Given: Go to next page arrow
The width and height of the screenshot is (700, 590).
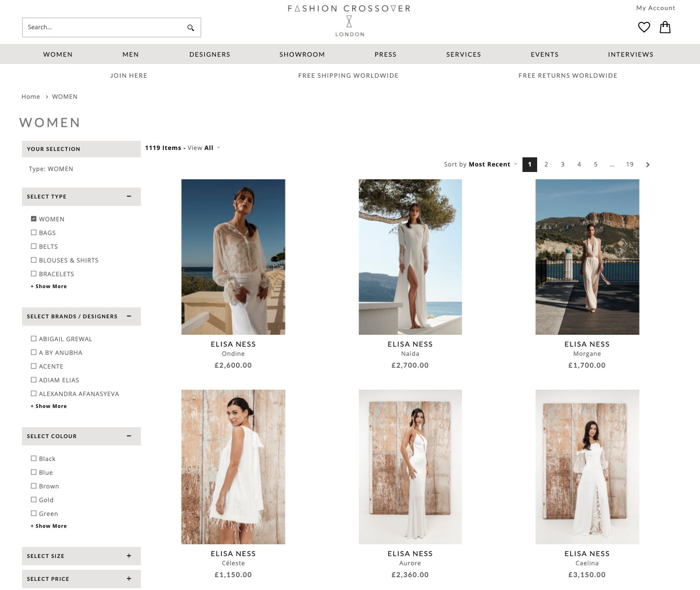Looking at the screenshot, I should pyautogui.click(x=648, y=165).
